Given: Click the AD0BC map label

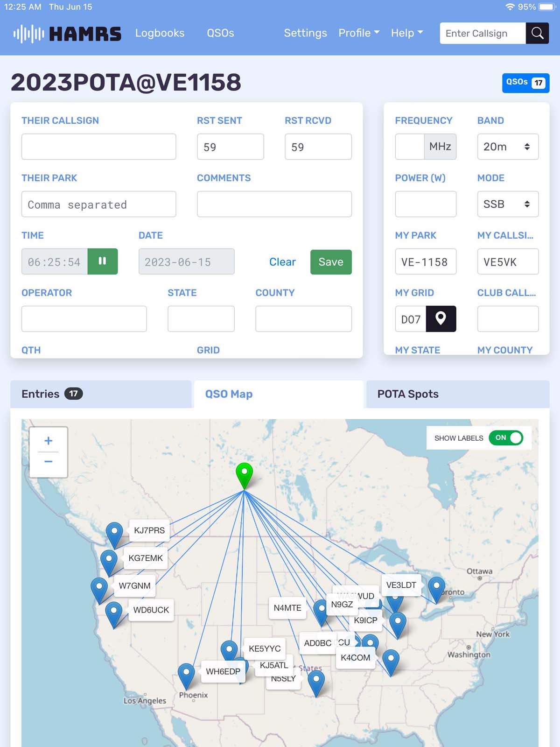Looking at the screenshot, I should pyautogui.click(x=318, y=643).
